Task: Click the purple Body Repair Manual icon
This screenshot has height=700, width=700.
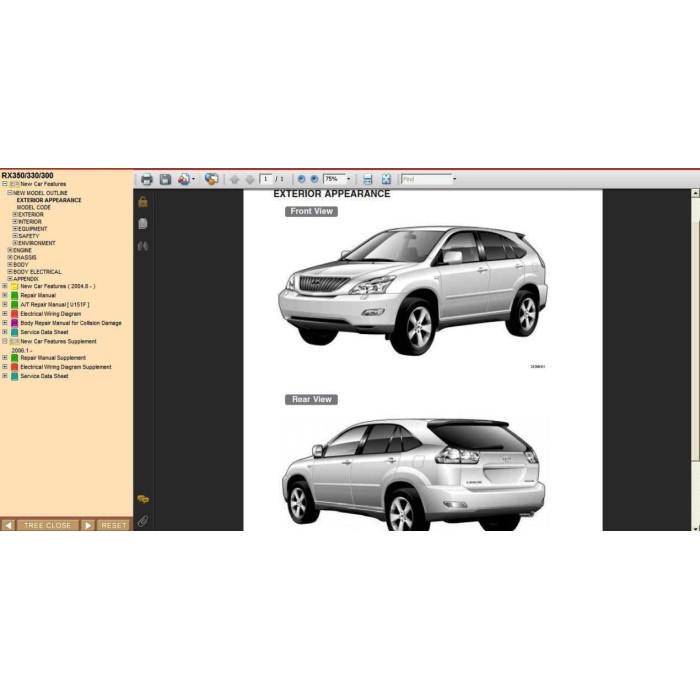Action: [x=14, y=323]
